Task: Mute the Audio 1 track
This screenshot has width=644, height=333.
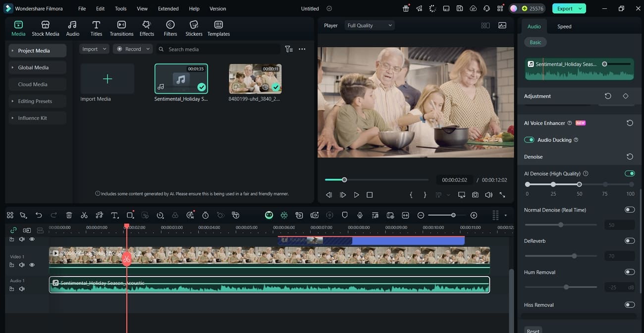Action: 22,289
